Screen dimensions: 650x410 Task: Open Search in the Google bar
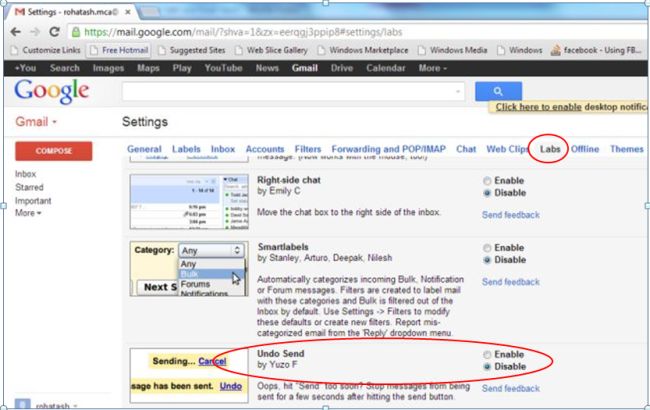(x=64, y=68)
